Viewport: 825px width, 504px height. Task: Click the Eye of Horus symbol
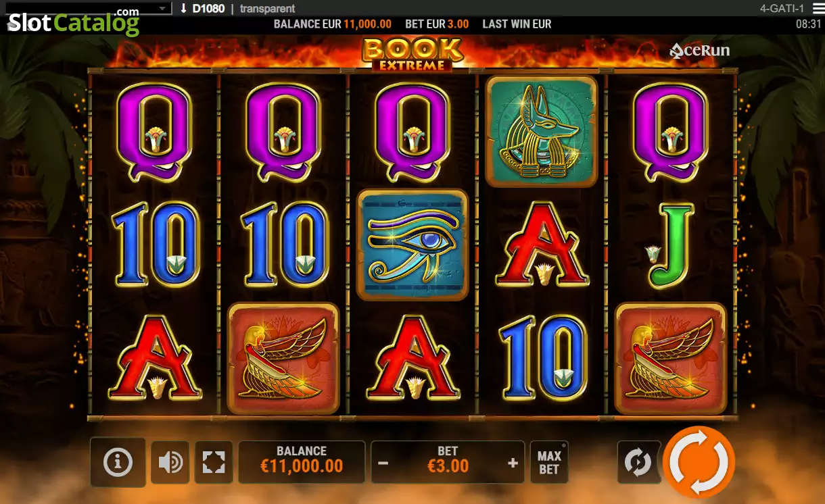[x=412, y=245]
